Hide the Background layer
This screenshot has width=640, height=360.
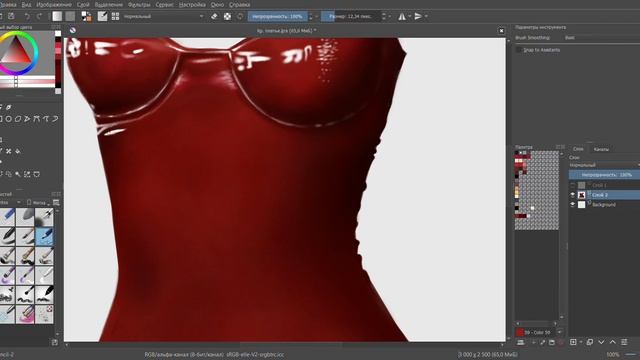pos(573,204)
